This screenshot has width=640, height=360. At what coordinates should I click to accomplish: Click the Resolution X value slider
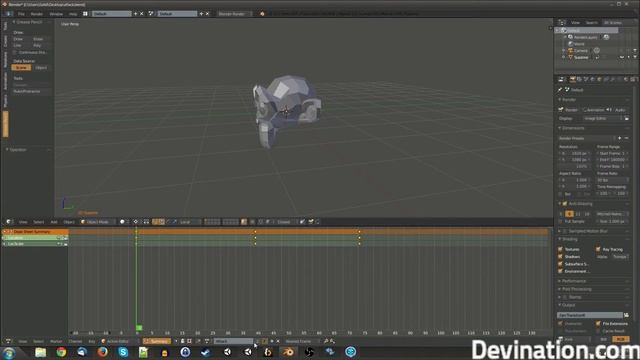pyautogui.click(x=574, y=153)
